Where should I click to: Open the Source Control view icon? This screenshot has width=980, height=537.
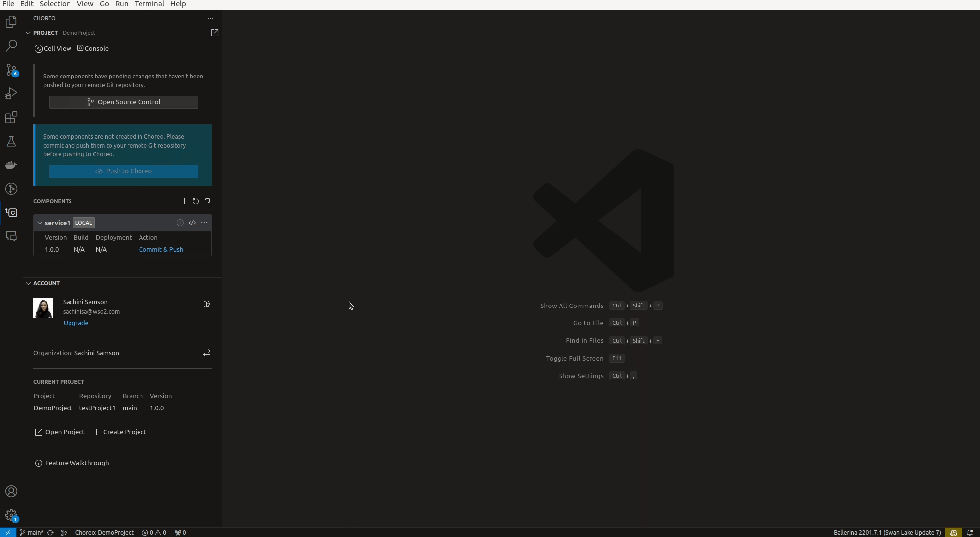click(x=11, y=70)
